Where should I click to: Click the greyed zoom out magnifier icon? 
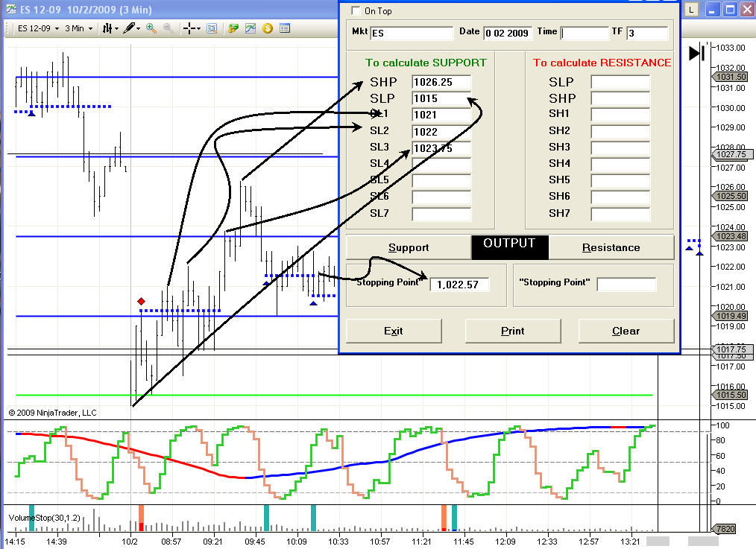pyautogui.click(x=168, y=28)
